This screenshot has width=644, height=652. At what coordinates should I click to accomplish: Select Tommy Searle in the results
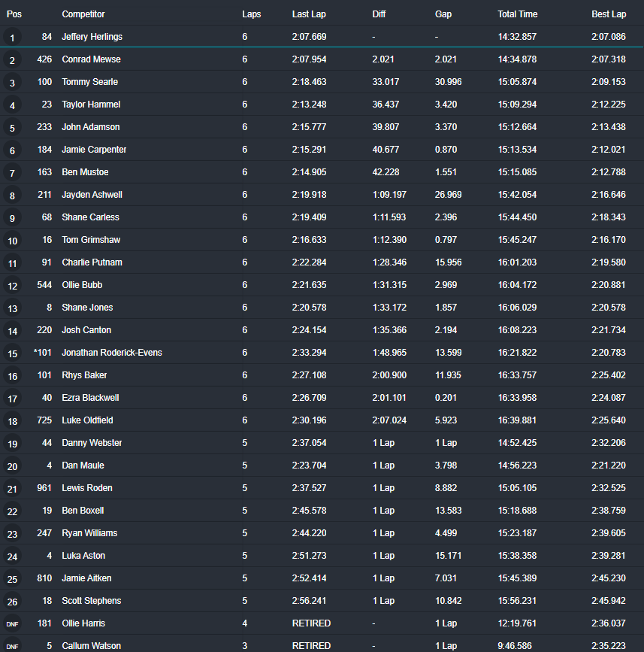(x=89, y=82)
